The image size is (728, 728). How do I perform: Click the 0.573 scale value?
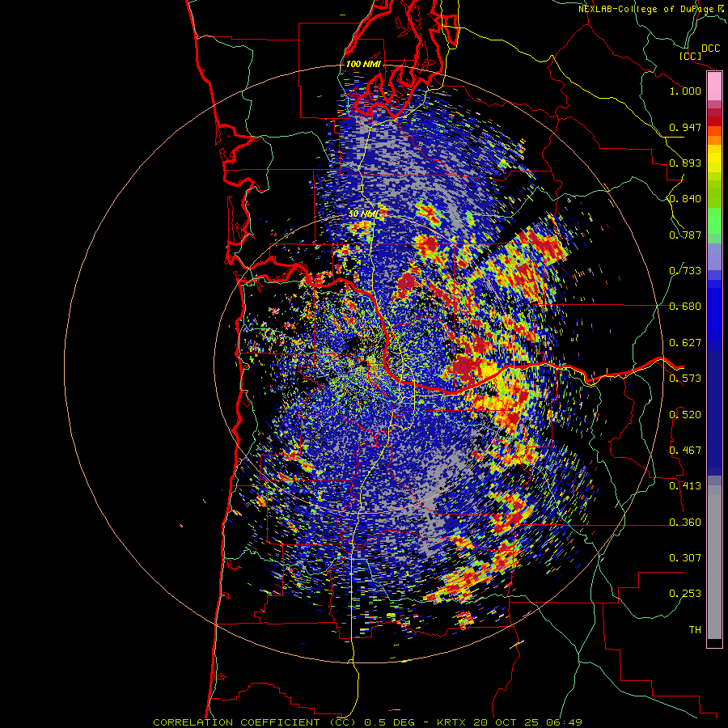pyautogui.click(x=685, y=379)
